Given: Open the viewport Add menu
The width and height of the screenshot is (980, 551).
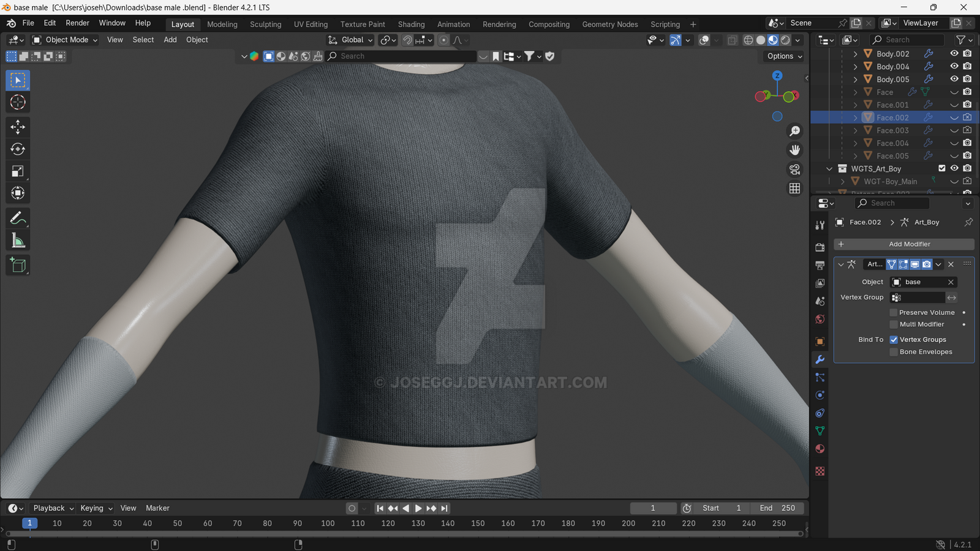Looking at the screenshot, I should pos(170,40).
